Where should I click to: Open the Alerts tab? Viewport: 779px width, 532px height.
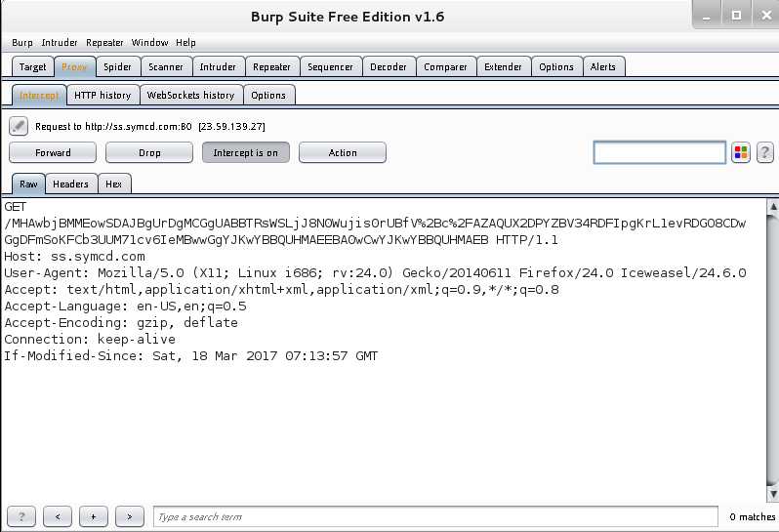pos(603,67)
